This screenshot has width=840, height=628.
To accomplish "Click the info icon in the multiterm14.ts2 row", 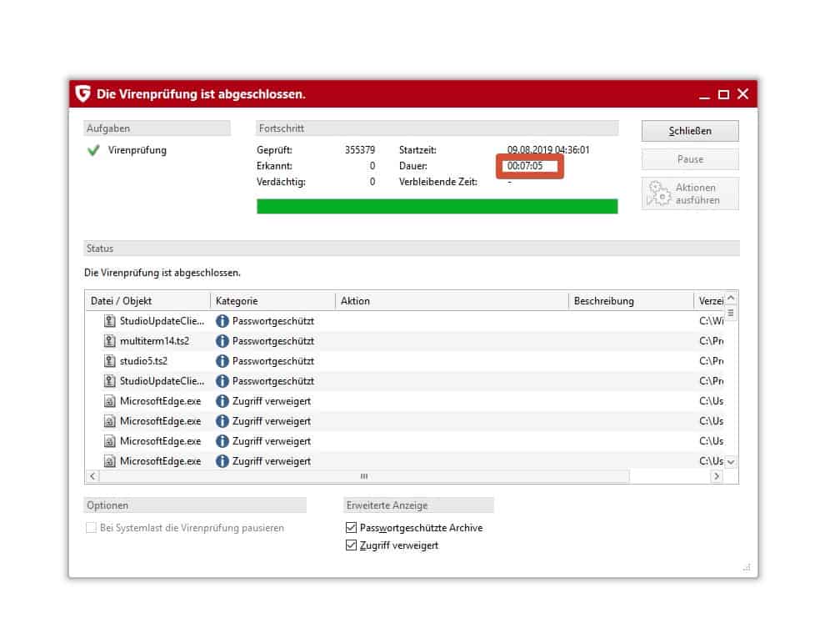I will pyautogui.click(x=222, y=341).
